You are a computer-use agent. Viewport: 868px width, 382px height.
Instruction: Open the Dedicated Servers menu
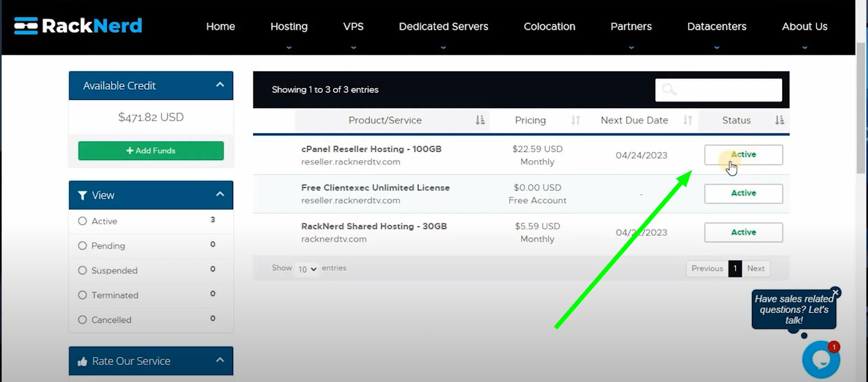tap(444, 27)
